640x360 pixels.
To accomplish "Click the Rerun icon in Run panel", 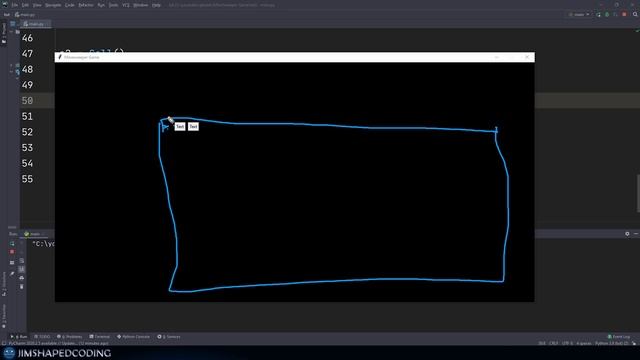I will point(12,244).
